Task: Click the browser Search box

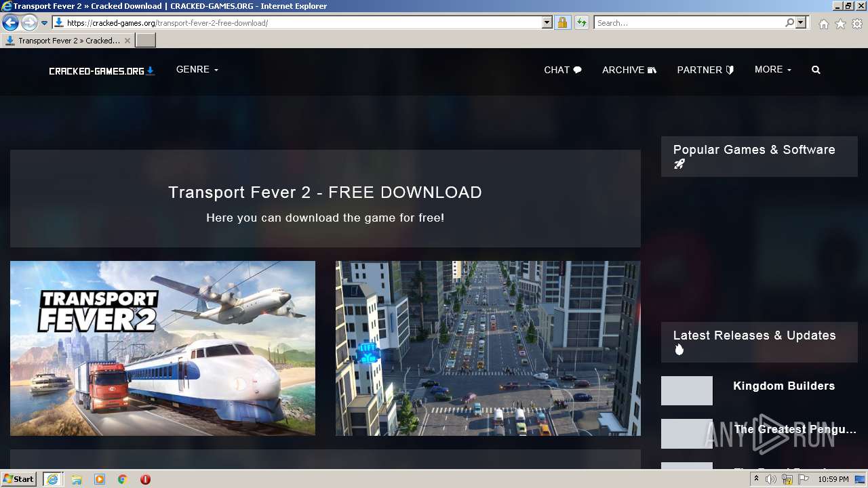Action: tap(689, 23)
